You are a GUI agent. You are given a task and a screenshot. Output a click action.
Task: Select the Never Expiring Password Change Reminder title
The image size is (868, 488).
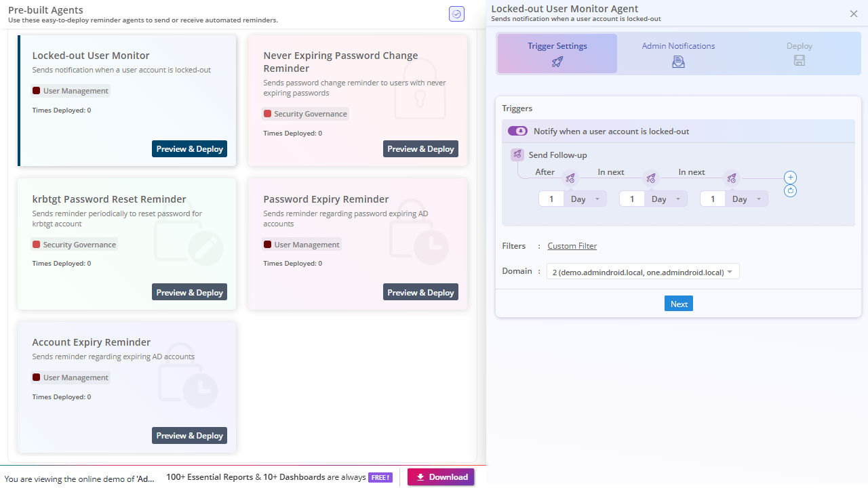(x=341, y=62)
